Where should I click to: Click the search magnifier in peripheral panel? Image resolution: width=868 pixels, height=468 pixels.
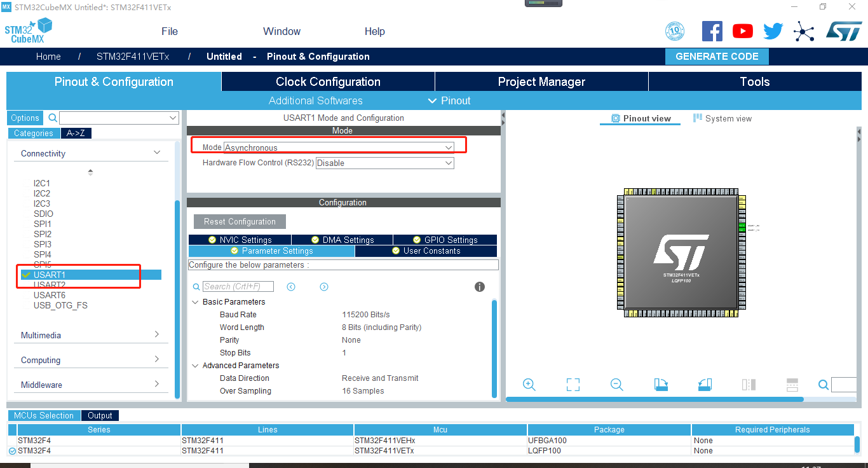point(52,118)
